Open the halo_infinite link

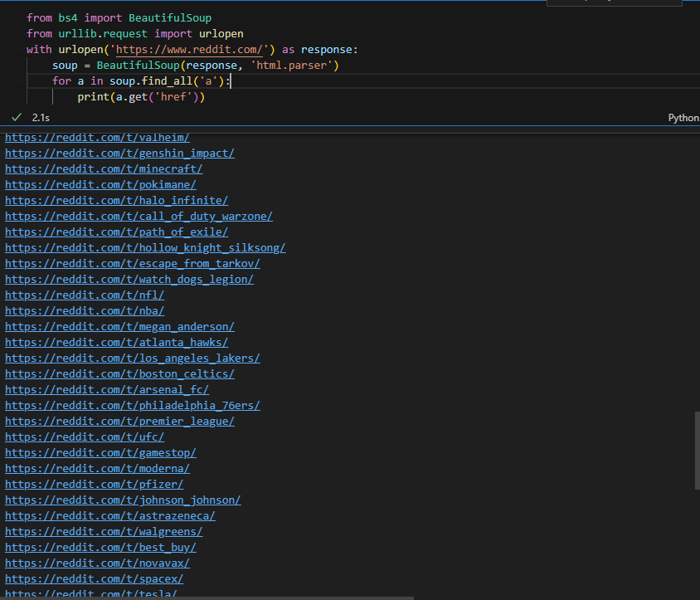(x=116, y=200)
